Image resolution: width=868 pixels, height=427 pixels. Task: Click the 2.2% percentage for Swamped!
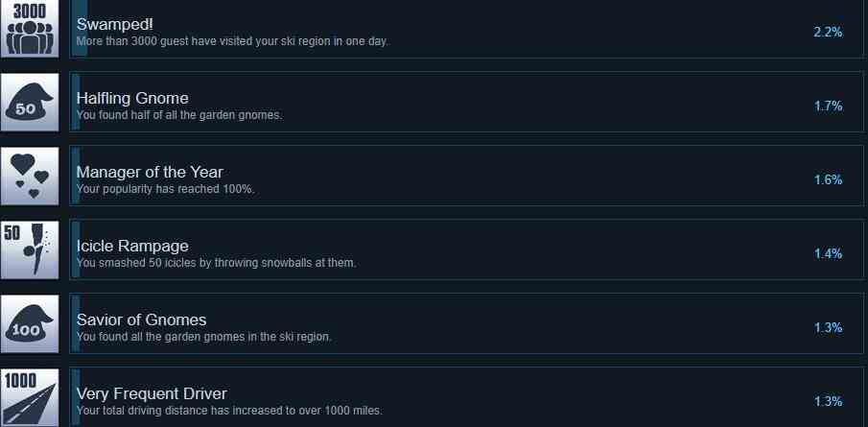click(x=828, y=32)
